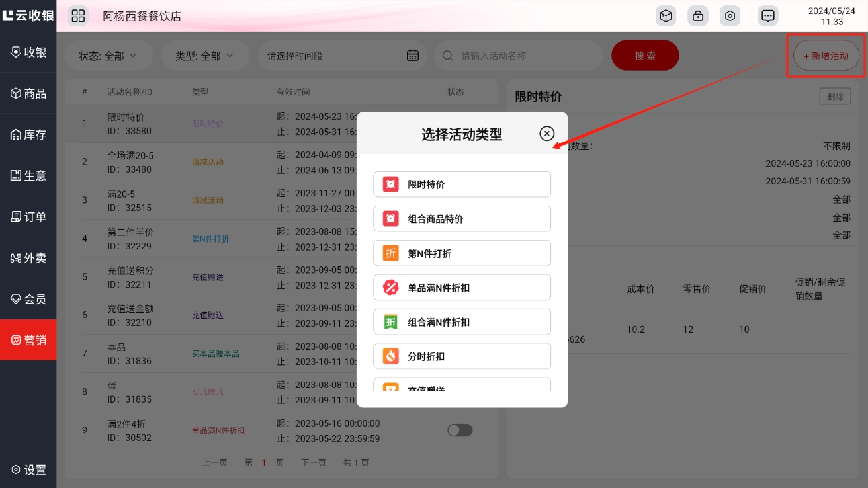
Task: Open 设置 at bottom of sidebar
Action: click(x=28, y=469)
